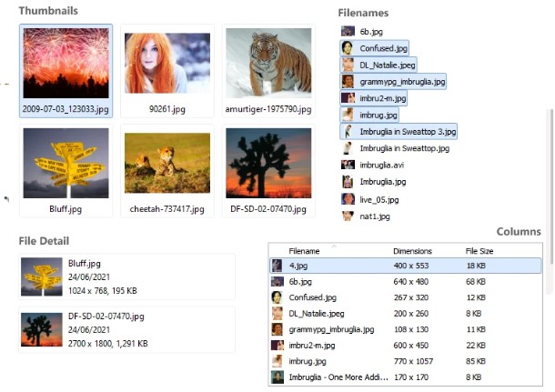Select the cheetah-737417.jpg thumbnail

click(x=166, y=164)
